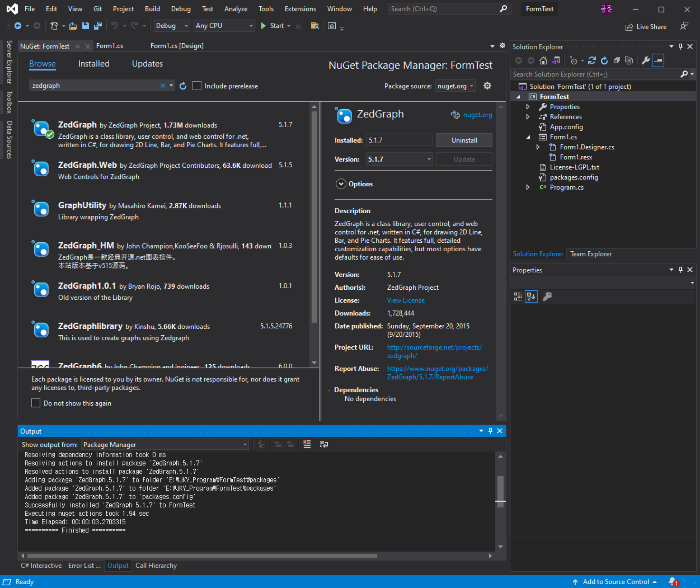700x588 pixels.
Task: Open the Debug configuration dropdown
Action: [172, 26]
